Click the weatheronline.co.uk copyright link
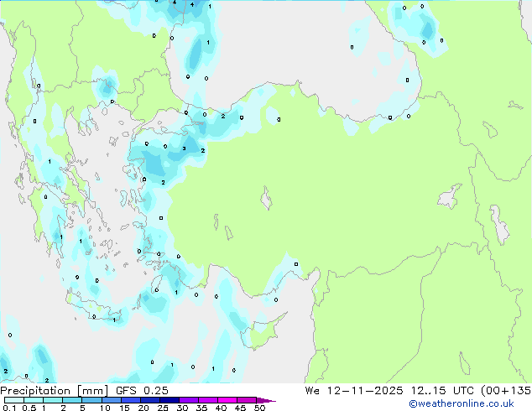Viewport: 532px width, 411px height. (x=462, y=403)
